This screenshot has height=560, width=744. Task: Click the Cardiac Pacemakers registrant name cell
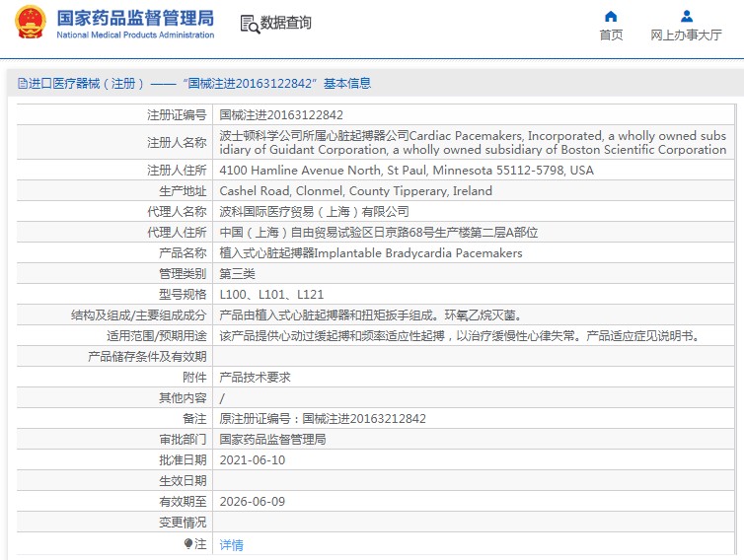[x=473, y=142]
